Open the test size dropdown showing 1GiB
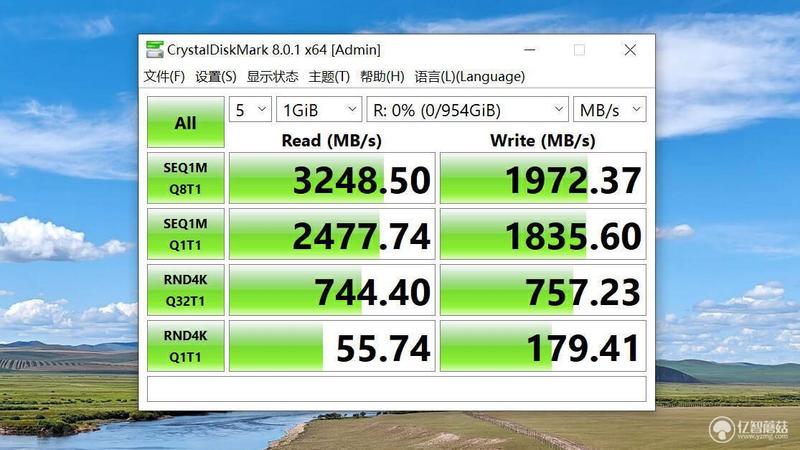Viewport: 800px width, 450px height. click(319, 109)
